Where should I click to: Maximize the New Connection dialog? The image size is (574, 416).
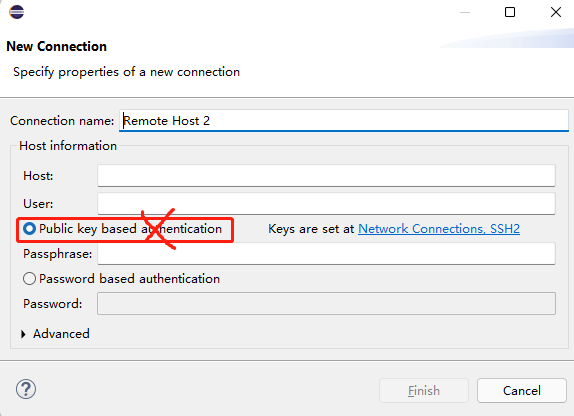(510, 12)
